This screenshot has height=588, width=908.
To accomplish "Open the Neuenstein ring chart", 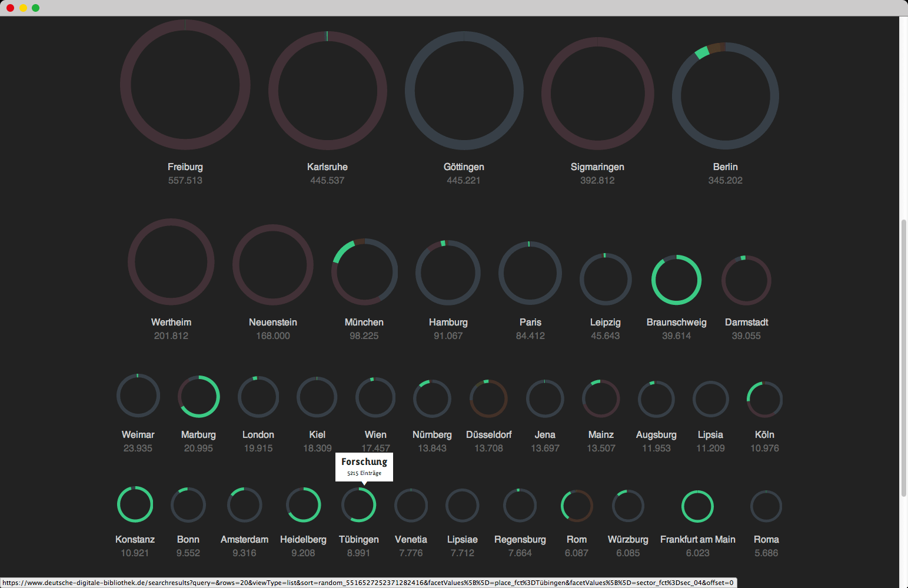I will (x=273, y=265).
